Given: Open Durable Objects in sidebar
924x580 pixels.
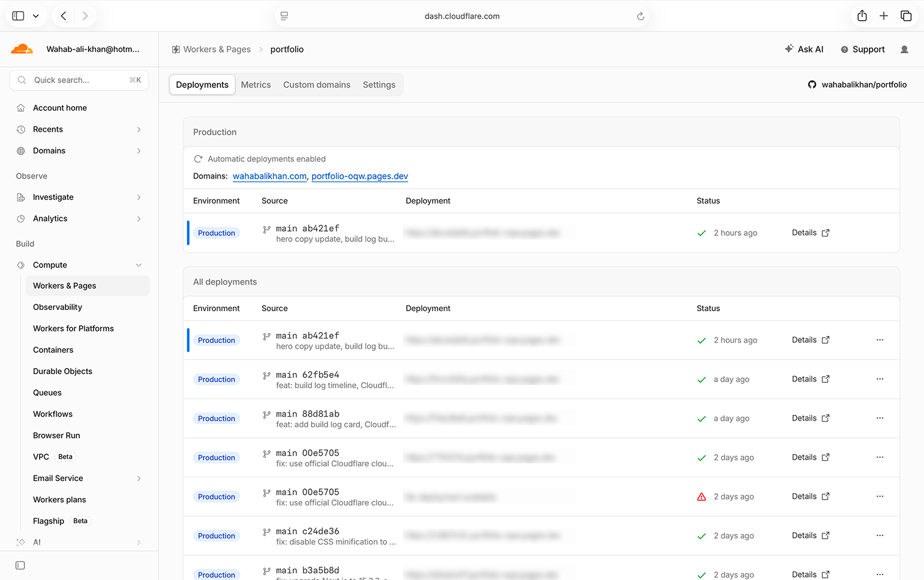Looking at the screenshot, I should click(62, 372).
